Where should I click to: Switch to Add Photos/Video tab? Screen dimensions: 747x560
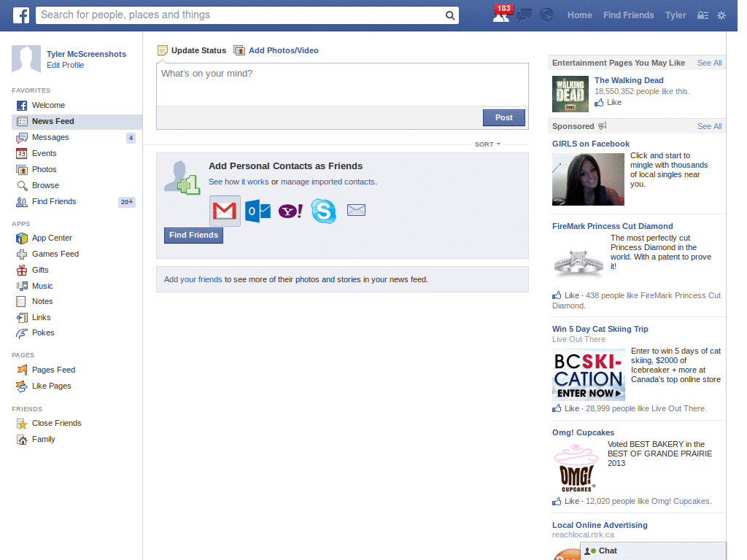(x=276, y=50)
